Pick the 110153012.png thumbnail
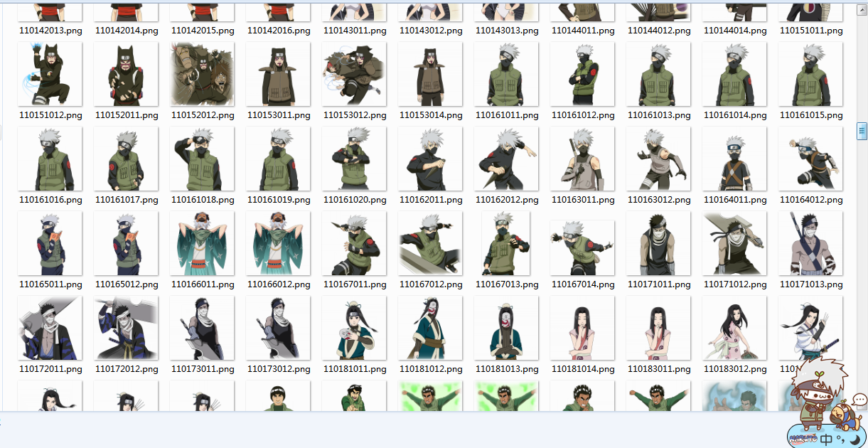Viewport: 868px width, 448px height. click(x=354, y=75)
